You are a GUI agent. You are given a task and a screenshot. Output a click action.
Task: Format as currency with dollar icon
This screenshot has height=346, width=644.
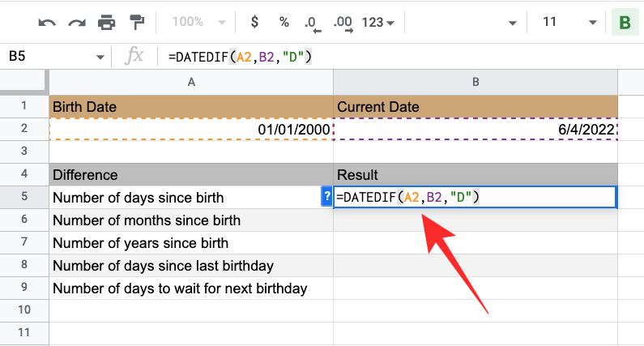254,22
